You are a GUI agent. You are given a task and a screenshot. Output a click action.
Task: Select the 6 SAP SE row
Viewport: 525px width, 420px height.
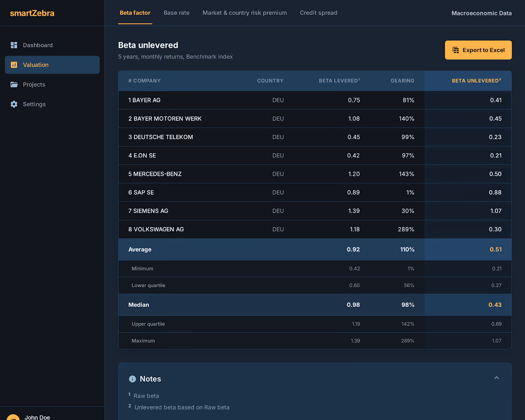[x=315, y=192]
